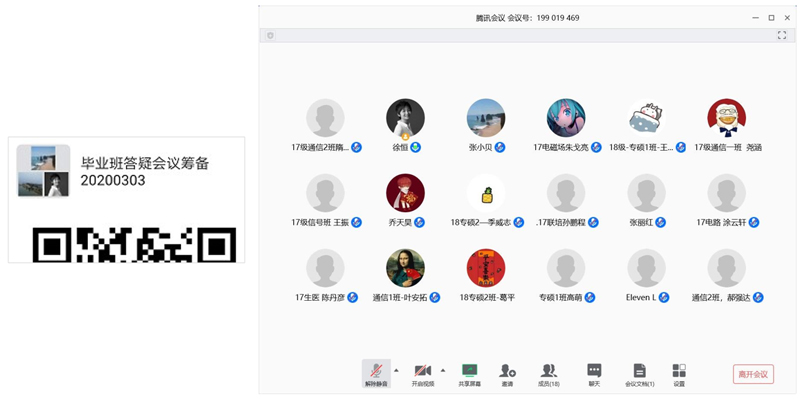The image size is (800, 399).
Task: Select 徐恒's avatar thumbnail
Action: [x=405, y=118]
